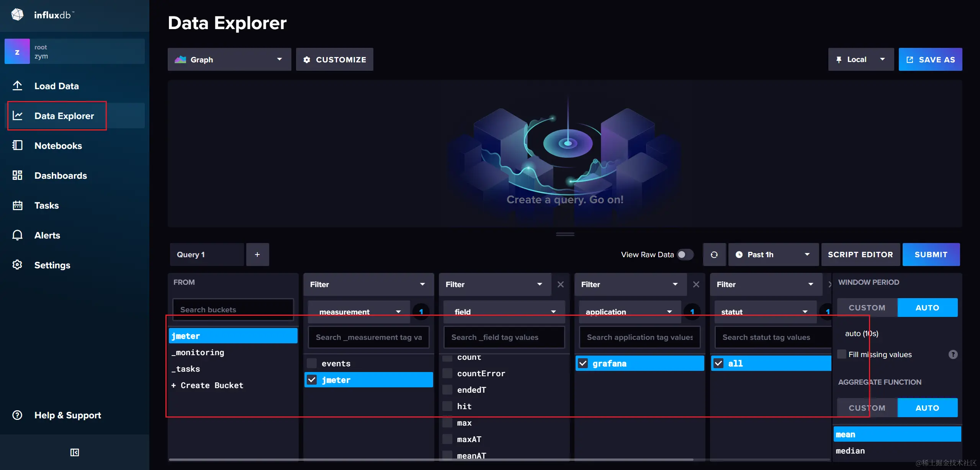The image size is (980, 470).
Task: Click the horizontal scrollbar under the query builder
Action: tap(431, 459)
